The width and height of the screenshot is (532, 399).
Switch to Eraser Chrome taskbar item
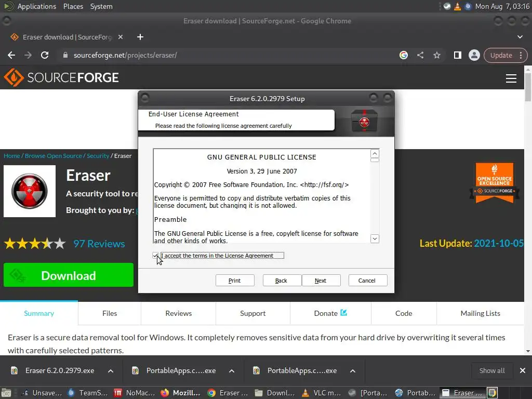pos(228,393)
